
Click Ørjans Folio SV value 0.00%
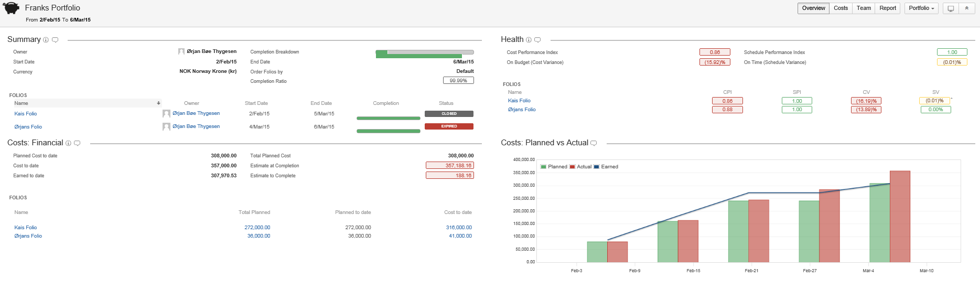coord(935,110)
